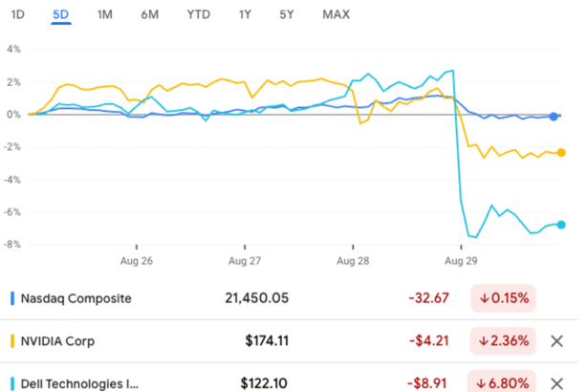The image size is (588, 392).
Task: Click the NVIDIA 2.36% down badge
Action: tap(503, 340)
